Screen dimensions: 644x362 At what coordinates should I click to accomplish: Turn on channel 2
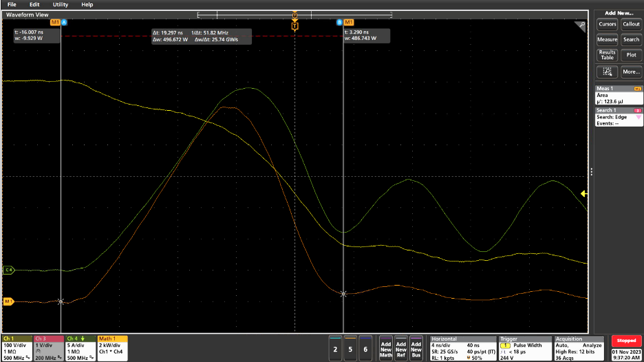pyautogui.click(x=335, y=348)
